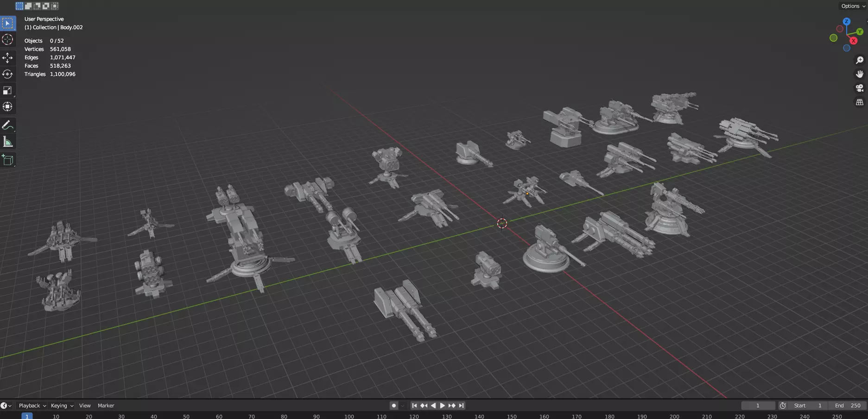Choose the Move tool
Viewport: 868px width, 419px height.
click(x=8, y=57)
